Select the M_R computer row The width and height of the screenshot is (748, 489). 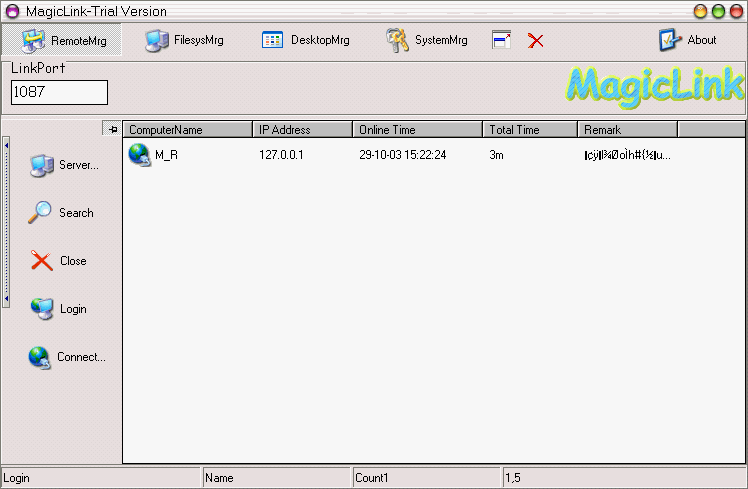pyautogui.click(x=166, y=155)
